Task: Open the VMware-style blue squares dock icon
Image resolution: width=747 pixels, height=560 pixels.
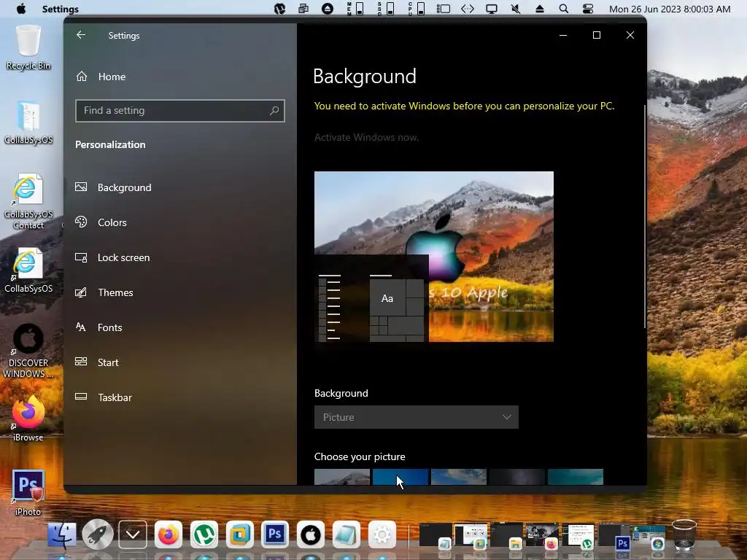Action: 239,534
